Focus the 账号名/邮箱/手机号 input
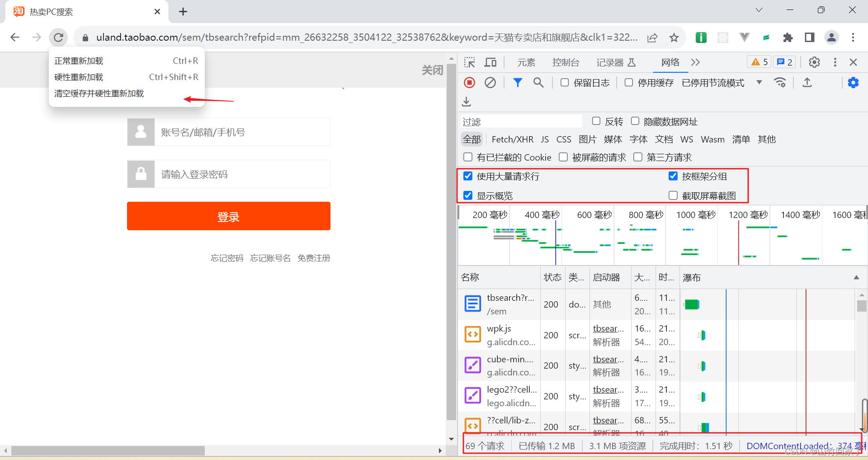The height and width of the screenshot is (460, 868). (x=242, y=132)
